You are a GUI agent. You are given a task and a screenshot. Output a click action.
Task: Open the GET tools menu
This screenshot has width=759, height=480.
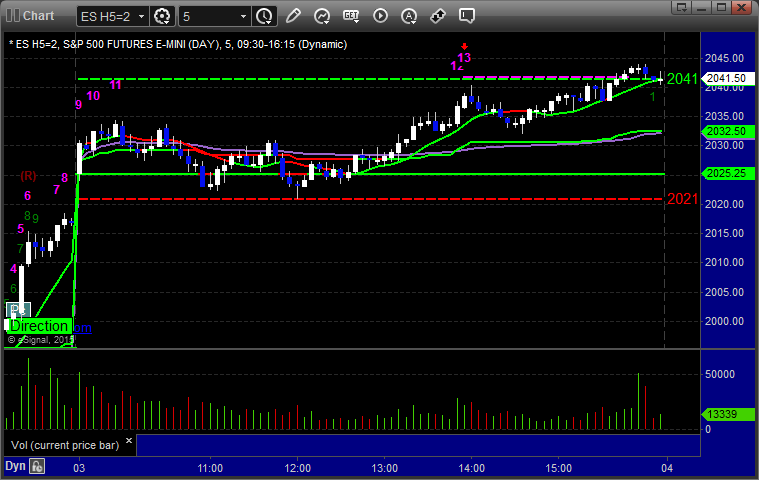pyautogui.click(x=351, y=16)
